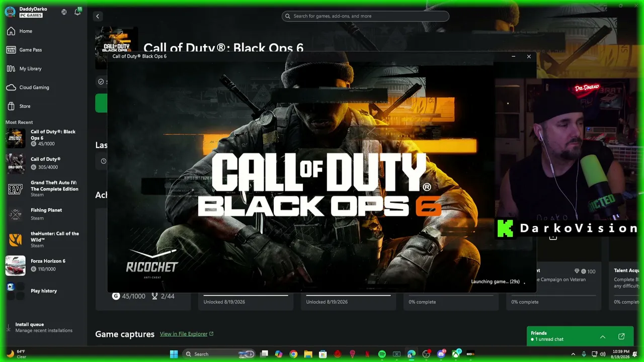
Task: Open File Explorer from the taskbar
Action: pos(308,354)
